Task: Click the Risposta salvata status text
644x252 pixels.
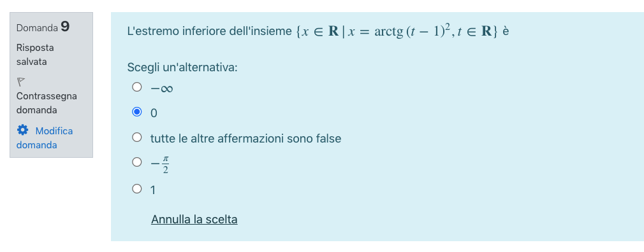Action: 35,55
